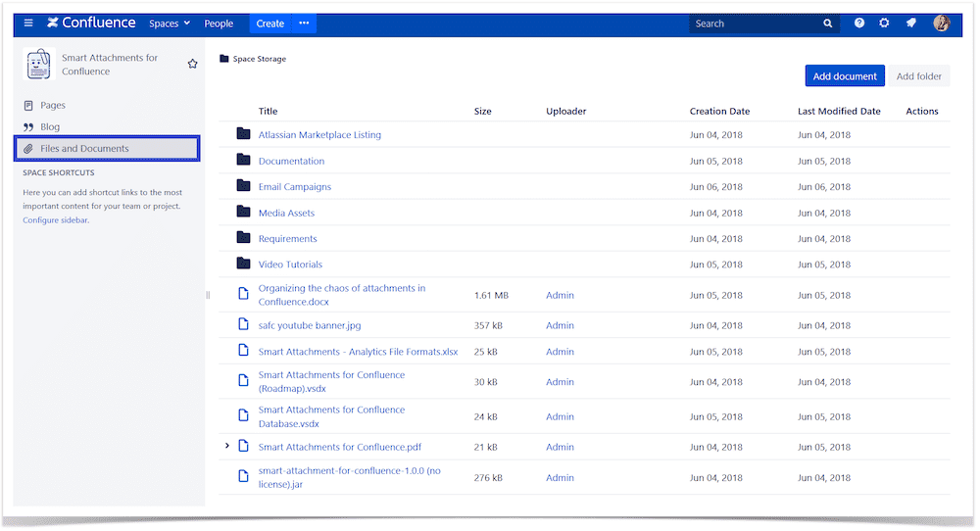The image size is (980, 531).
Task: Click the Confluence logo
Action: (91, 23)
